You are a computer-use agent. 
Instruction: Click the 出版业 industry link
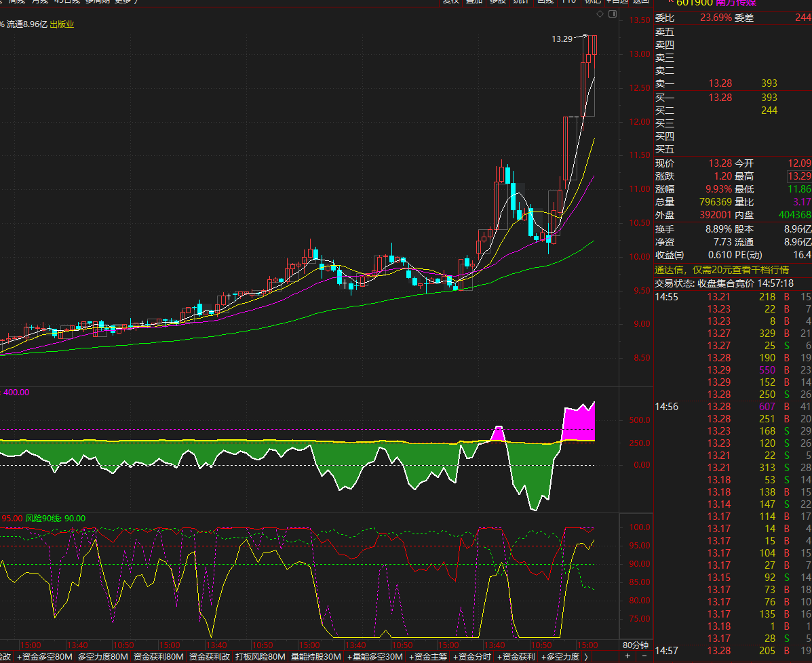[62, 24]
